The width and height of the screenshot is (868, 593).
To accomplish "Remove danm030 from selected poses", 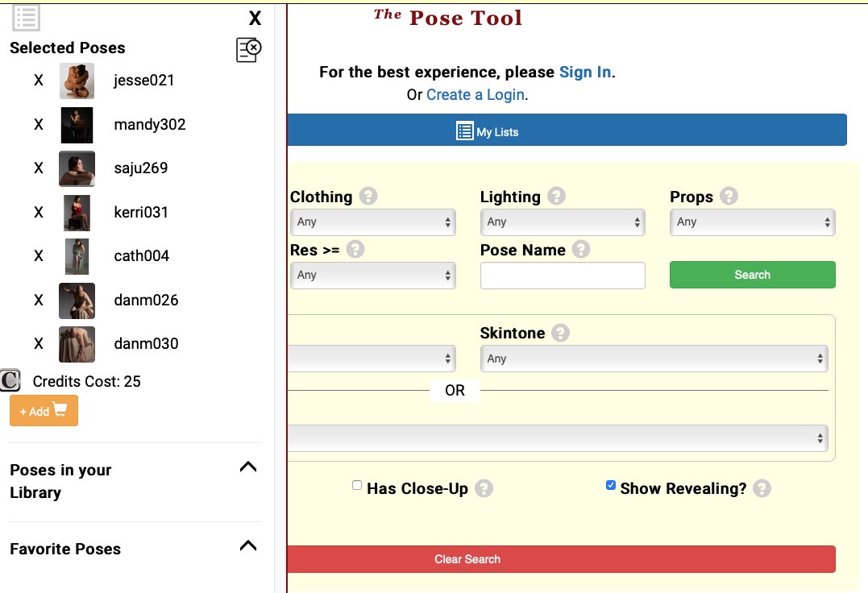I will coord(38,343).
